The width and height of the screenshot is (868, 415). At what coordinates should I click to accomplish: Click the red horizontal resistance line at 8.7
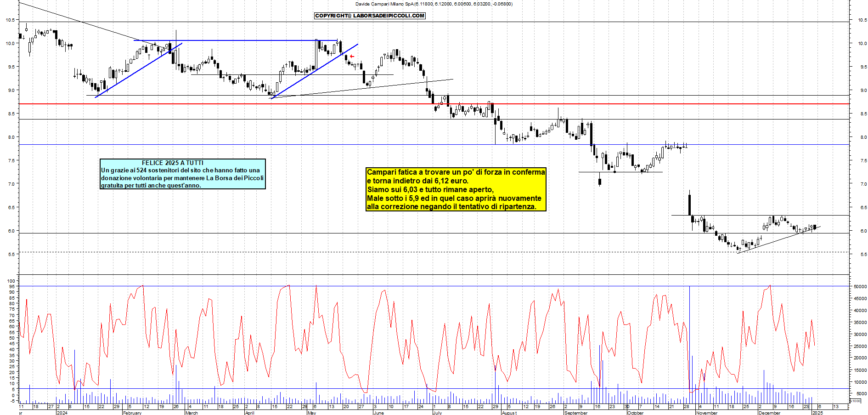pos(434,104)
